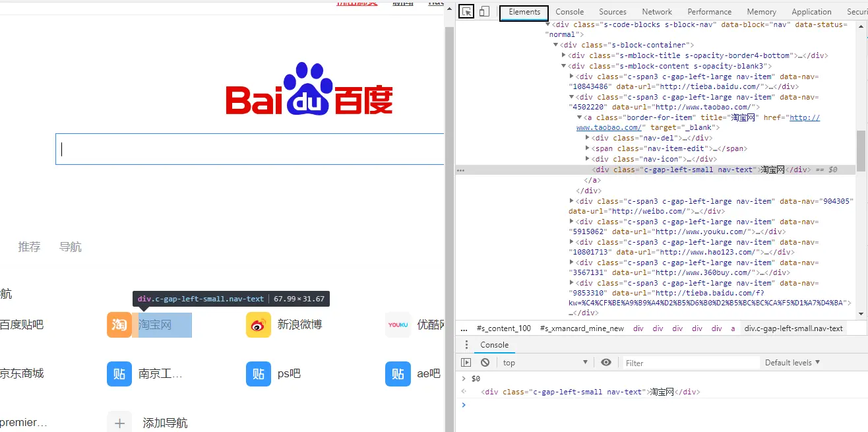Click the Elements panel vertical scrollbar thumb
This screenshot has height=432, width=868.
pyautogui.click(x=861, y=150)
